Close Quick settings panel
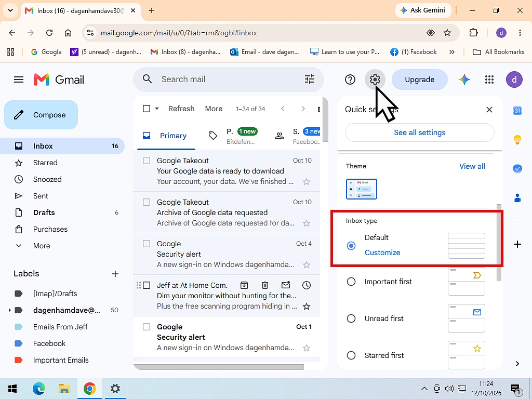This screenshot has width=532, height=399. [489, 110]
